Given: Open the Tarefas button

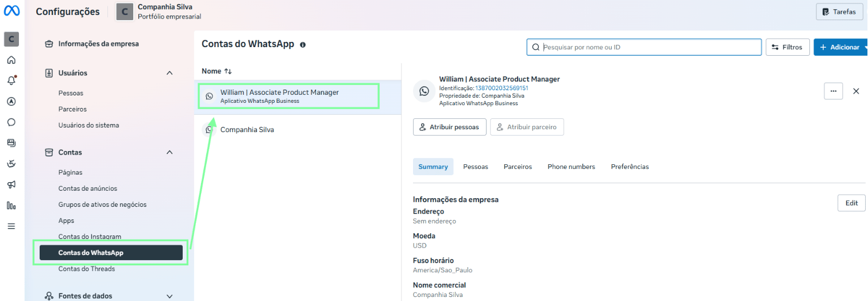Looking at the screenshot, I should click(x=839, y=11).
